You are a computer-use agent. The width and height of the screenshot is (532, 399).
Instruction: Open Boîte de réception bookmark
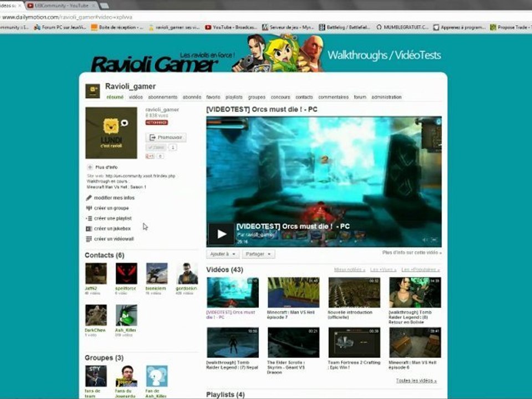tap(117, 28)
